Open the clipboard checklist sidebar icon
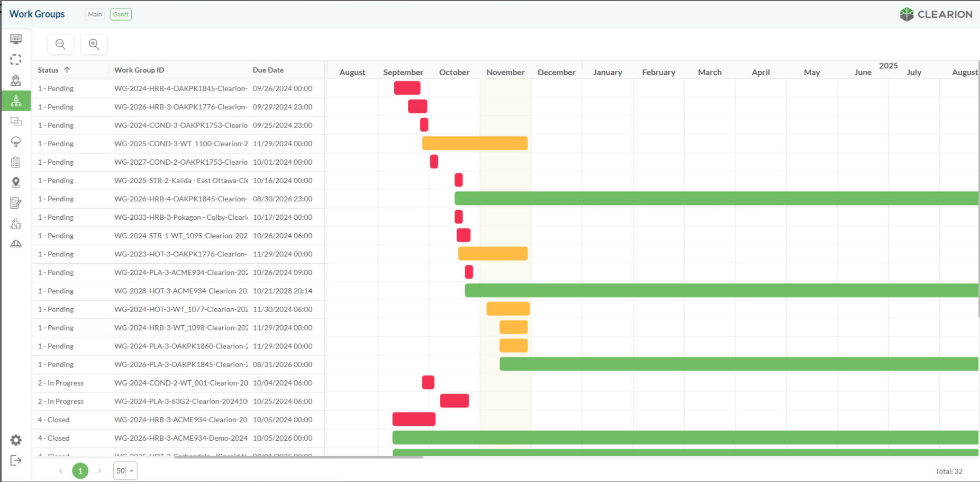This screenshot has width=980, height=482. coord(16,162)
